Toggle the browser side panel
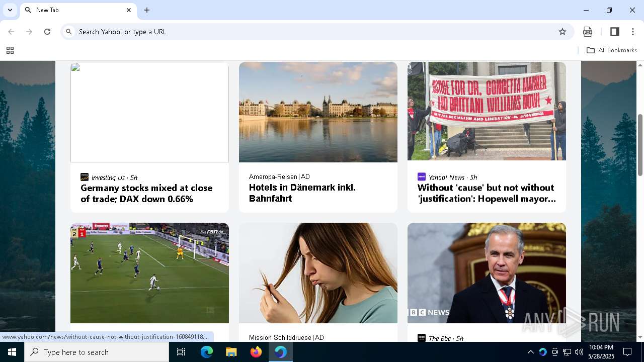The image size is (644, 362). coord(614,32)
